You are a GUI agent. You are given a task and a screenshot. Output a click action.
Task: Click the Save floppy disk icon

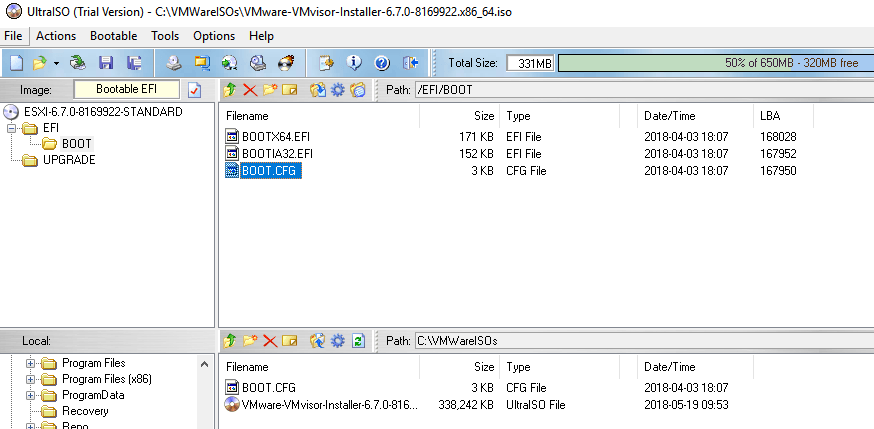click(x=106, y=63)
